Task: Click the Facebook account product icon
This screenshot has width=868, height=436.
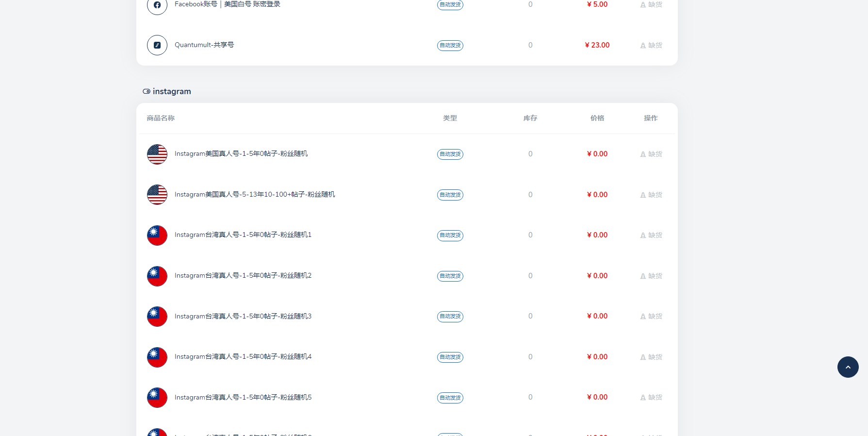Action: (157, 5)
